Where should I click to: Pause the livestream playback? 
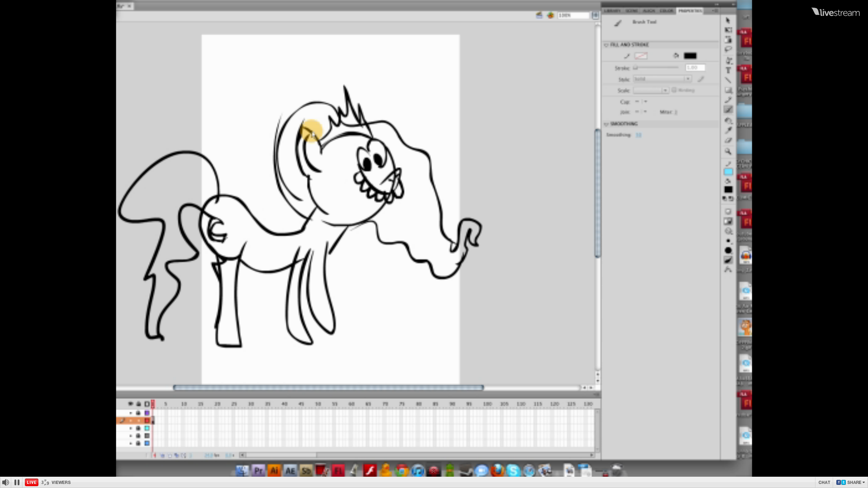pos(17,482)
